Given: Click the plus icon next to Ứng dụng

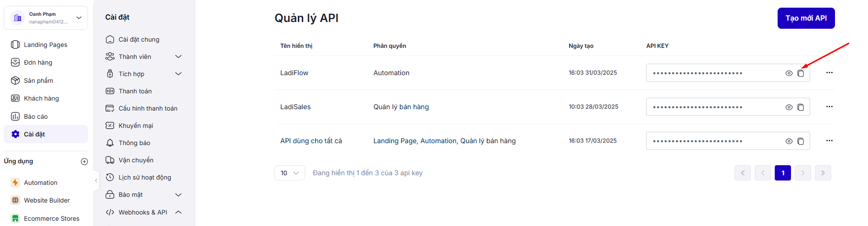Looking at the screenshot, I should pos(84,162).
